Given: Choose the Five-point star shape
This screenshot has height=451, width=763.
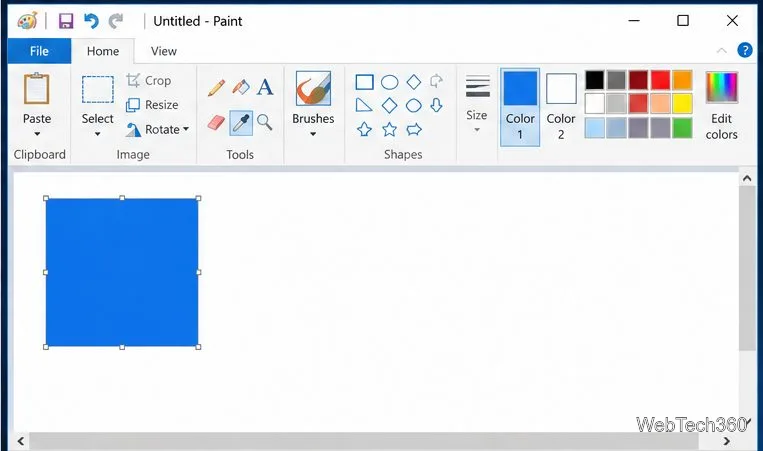Looking at the screenshot, I should pyautogui.click(x=389, y=129).
